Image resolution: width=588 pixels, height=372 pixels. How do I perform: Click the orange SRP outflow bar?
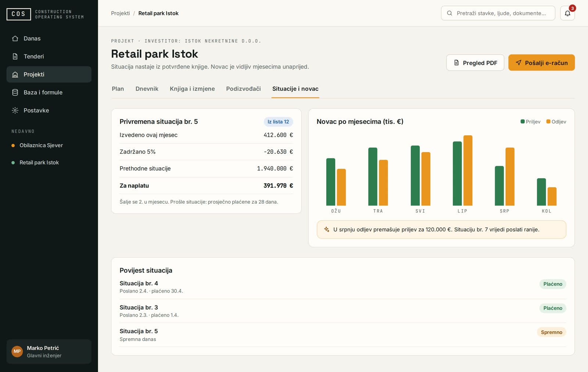click(x=510, y=177)
